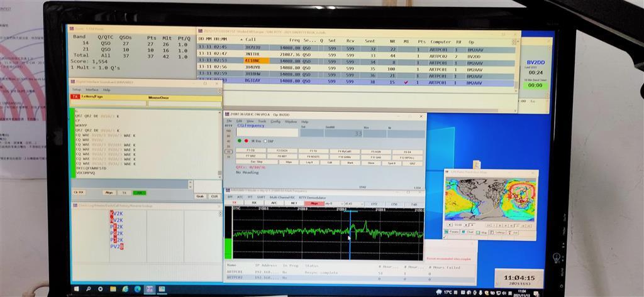Viewport: 644px width, 297px height.
Task: Click the green RX button in Digital Interface
Action: [139, 193]
